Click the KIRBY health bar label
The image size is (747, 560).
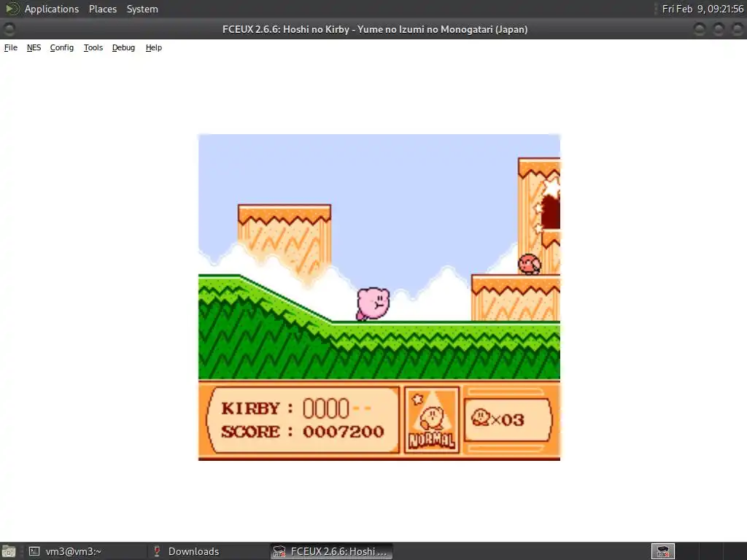251,408
